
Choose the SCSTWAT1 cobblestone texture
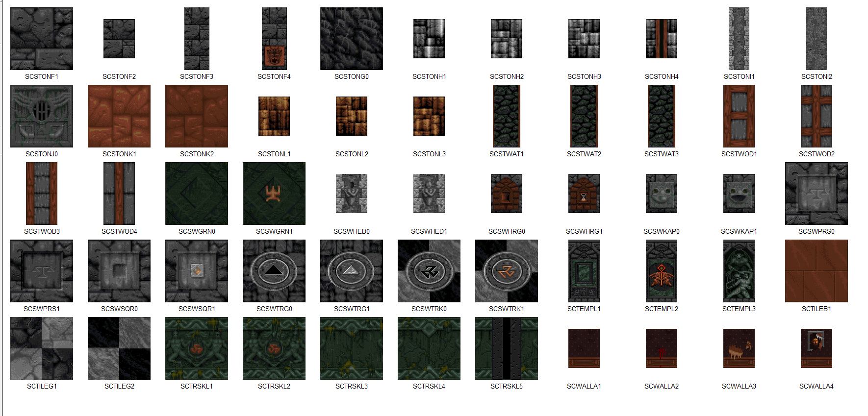click(507, 116)
